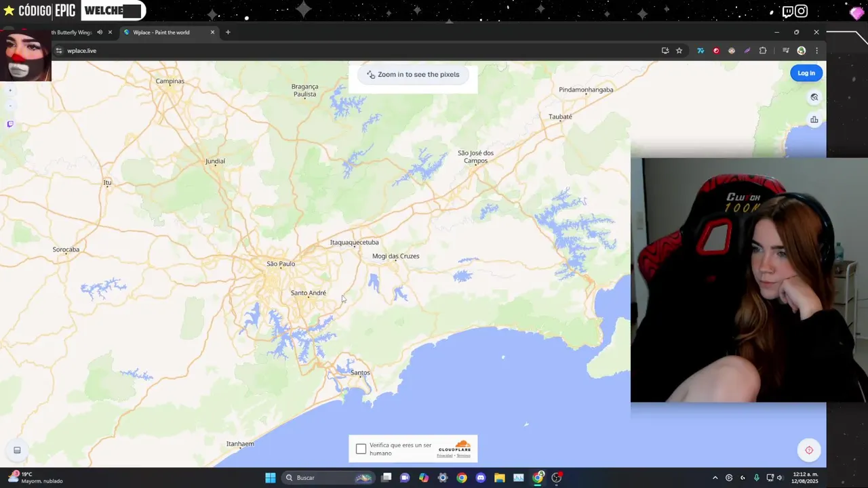Open the Windows Start menu
This screenshot has width=868, height=488.
pos(270,478)
